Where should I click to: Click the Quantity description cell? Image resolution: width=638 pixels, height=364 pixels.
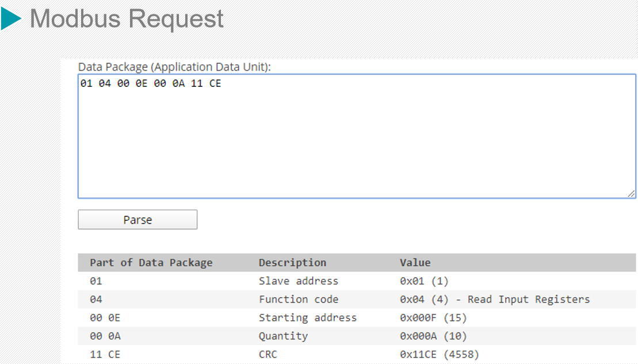pos(283,336)
